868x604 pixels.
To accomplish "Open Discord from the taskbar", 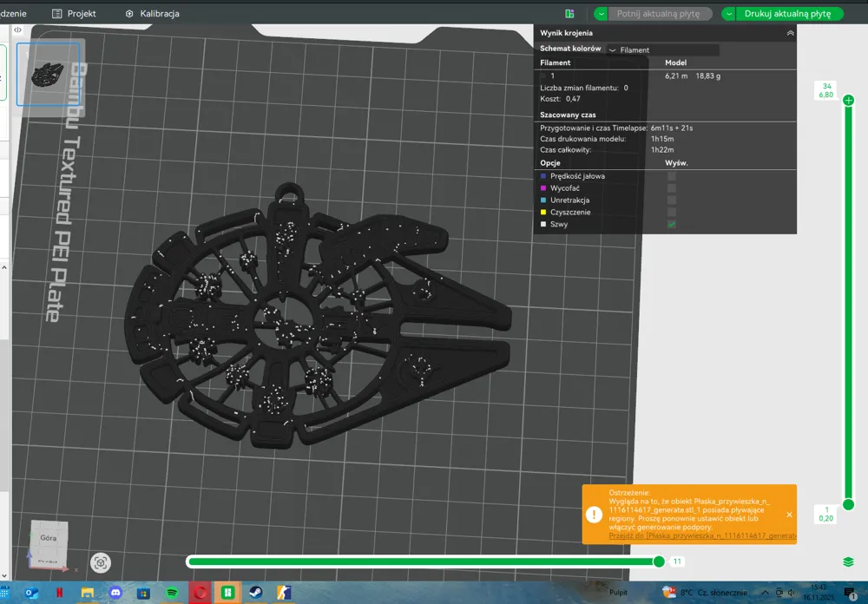I will 115,593.
